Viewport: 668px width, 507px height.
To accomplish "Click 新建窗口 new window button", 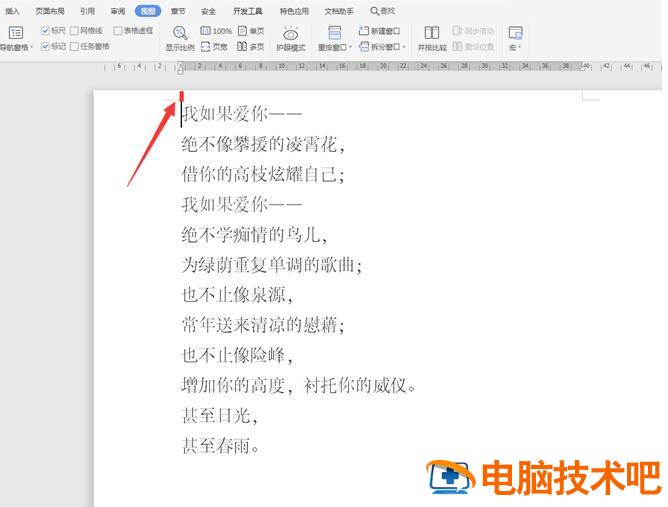I will pyautogui.click(x=376, y=31).
